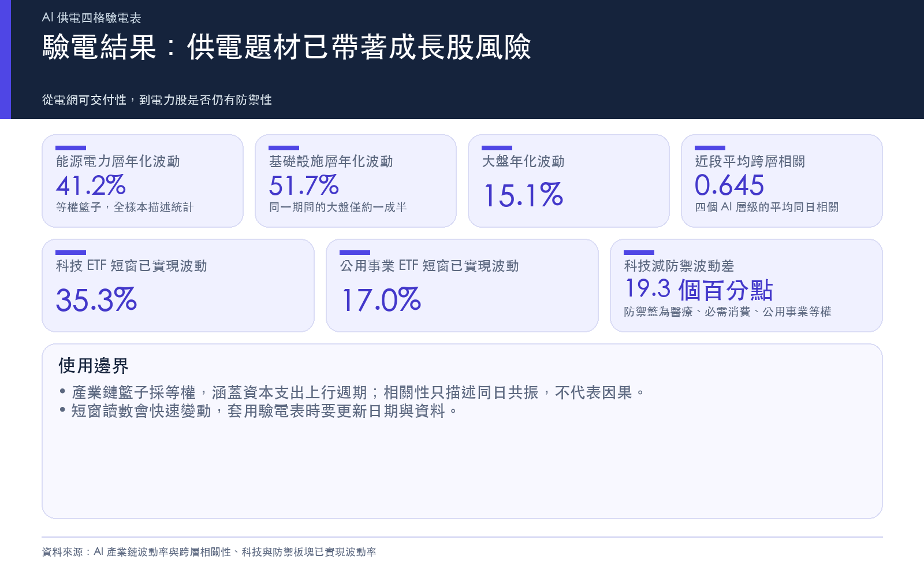Select the 19.3 個百分點 value

(699, 290)
